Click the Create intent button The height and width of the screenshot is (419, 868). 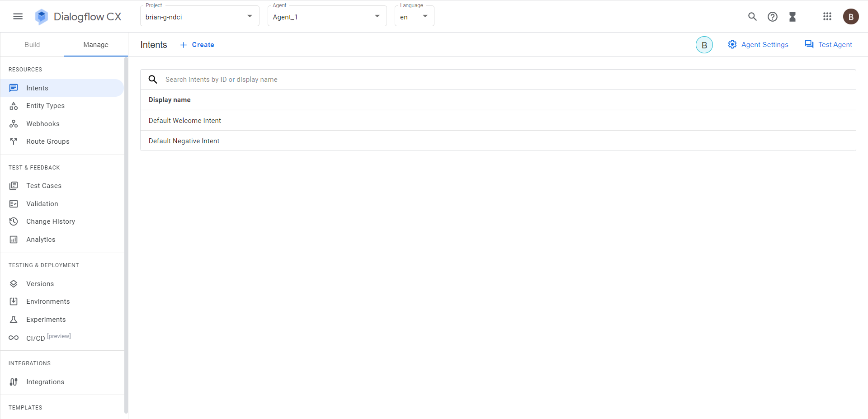tap(197, 45)
